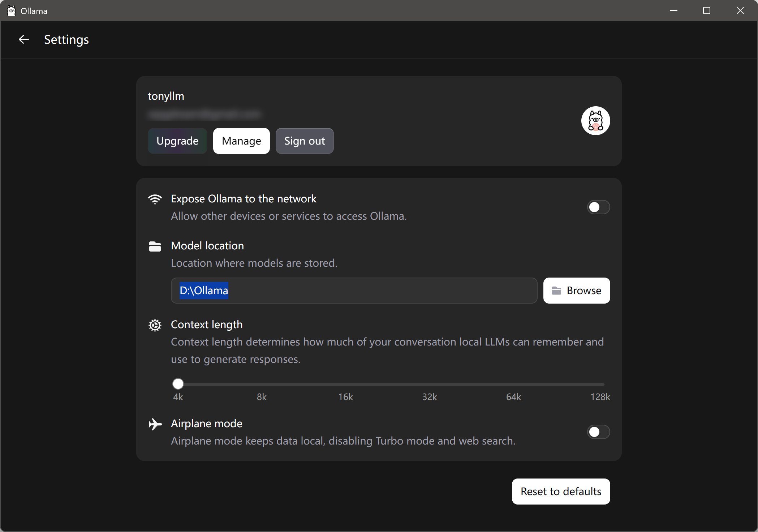Turn on Airplane mode switch
Viewport: 758px width, 532px height.
598,432
